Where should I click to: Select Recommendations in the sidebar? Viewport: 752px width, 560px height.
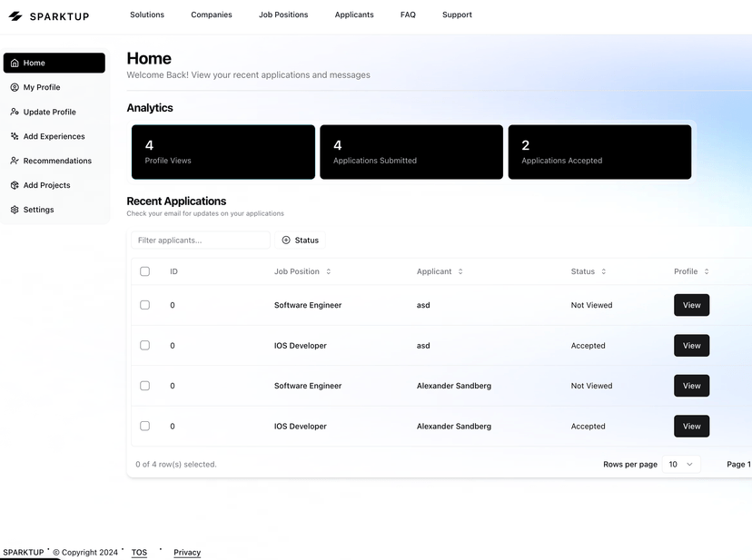pyautogui.click(x=54, y=161)
